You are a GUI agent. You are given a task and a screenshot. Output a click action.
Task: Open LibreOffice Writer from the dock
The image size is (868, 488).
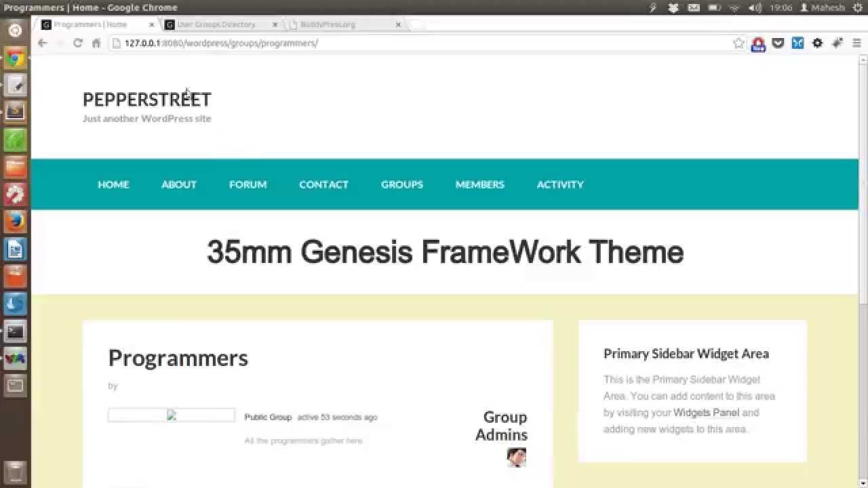click(15, 249)
